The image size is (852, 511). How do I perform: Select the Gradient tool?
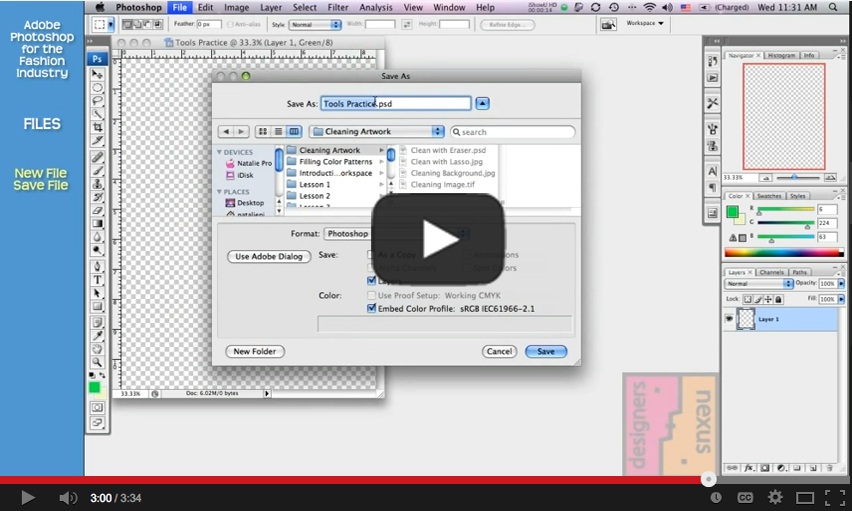[x=97, y=223]
